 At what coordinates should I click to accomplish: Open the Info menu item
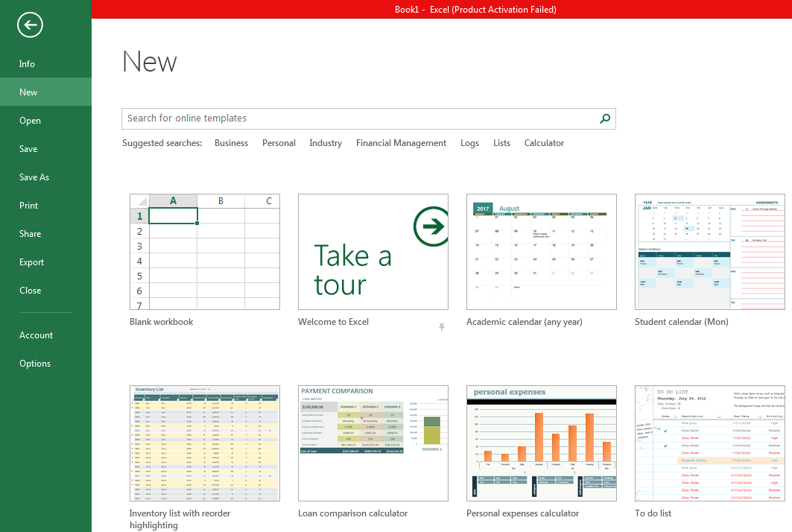(x=45, y=63)
